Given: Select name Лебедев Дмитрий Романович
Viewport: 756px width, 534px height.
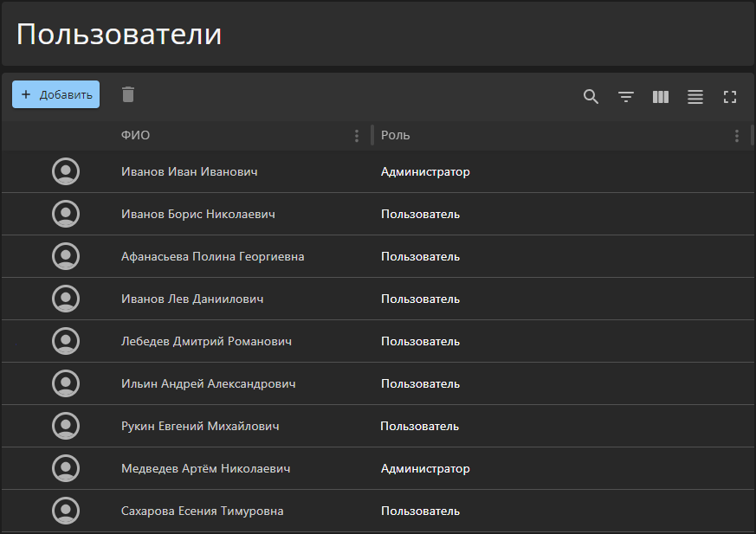Looking at the screenshot, I should click(206, 341).
